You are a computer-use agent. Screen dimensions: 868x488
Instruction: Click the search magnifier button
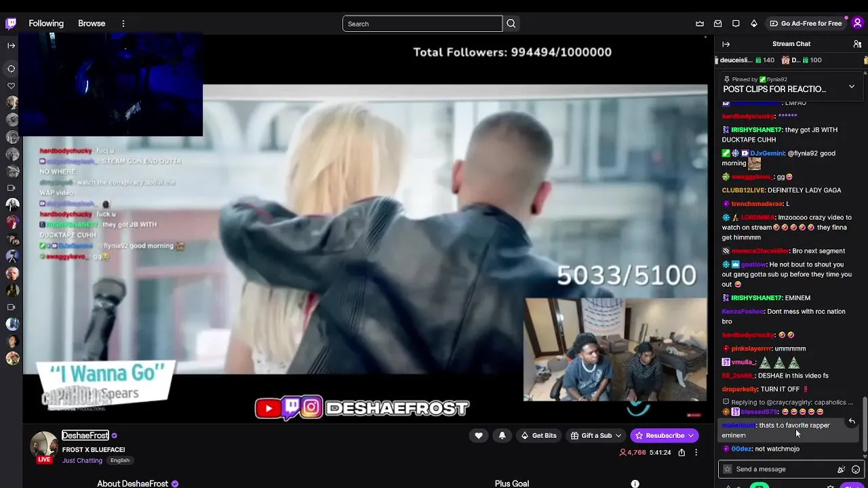(x=511, y=24)
